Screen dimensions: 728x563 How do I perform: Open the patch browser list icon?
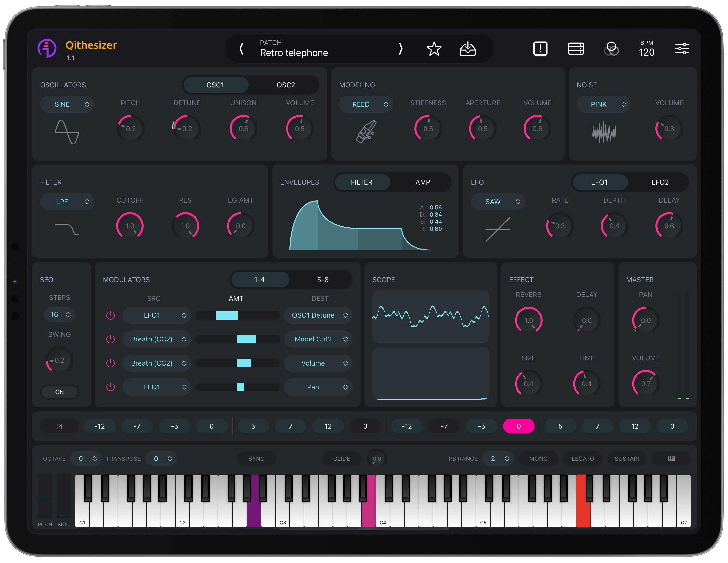576,49
